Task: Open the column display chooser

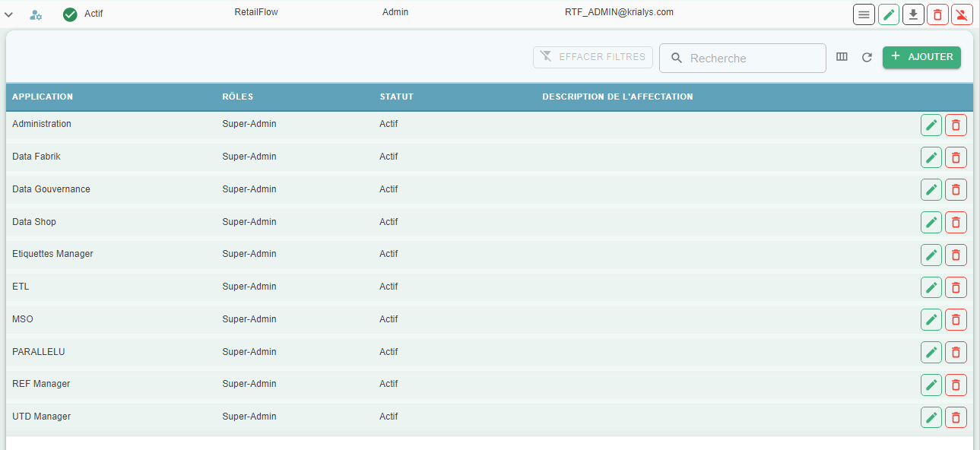Action: pyautogui.click(x=842, y=57)
